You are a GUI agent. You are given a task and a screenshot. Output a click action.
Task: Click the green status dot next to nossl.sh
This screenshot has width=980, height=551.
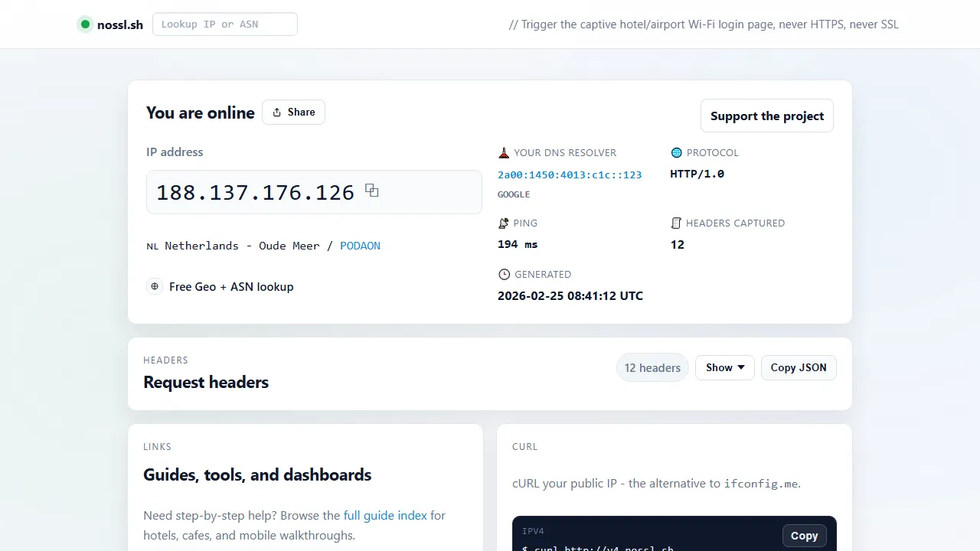85,24
